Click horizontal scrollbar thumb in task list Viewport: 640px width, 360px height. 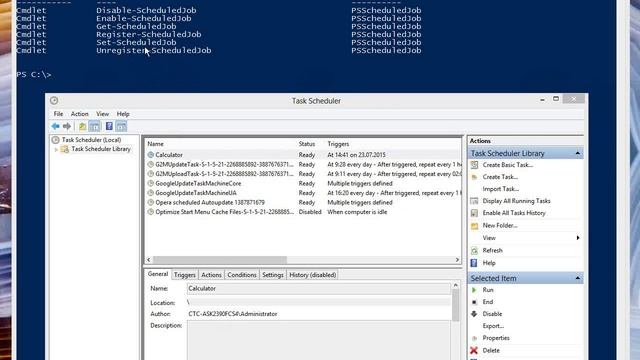click(220, 260)
